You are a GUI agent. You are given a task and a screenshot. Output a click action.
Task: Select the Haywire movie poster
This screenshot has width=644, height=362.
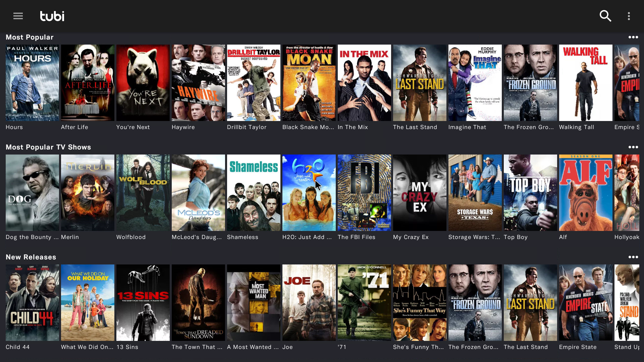[198, 83]
